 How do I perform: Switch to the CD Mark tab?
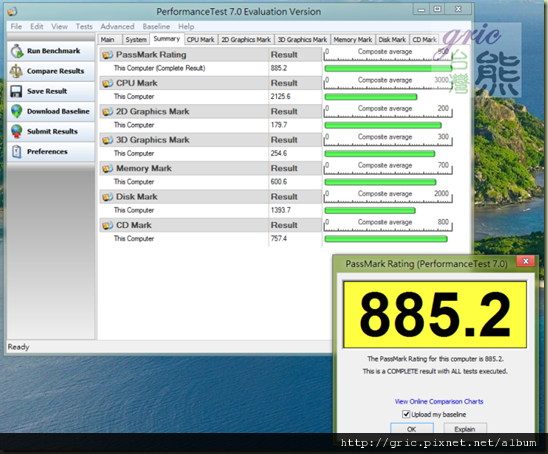pos(424,39)
